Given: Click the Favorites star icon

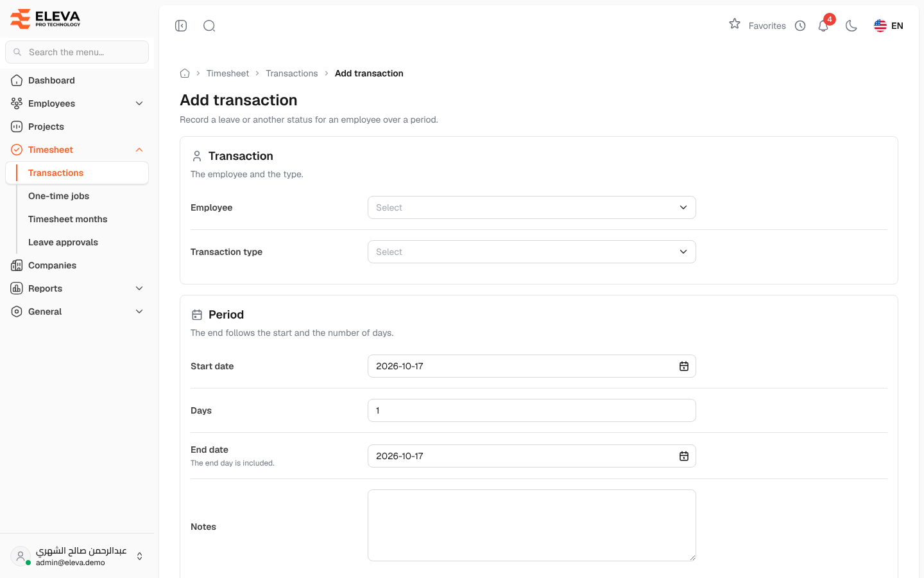Looking at the screenshot, I should point(735,24).
